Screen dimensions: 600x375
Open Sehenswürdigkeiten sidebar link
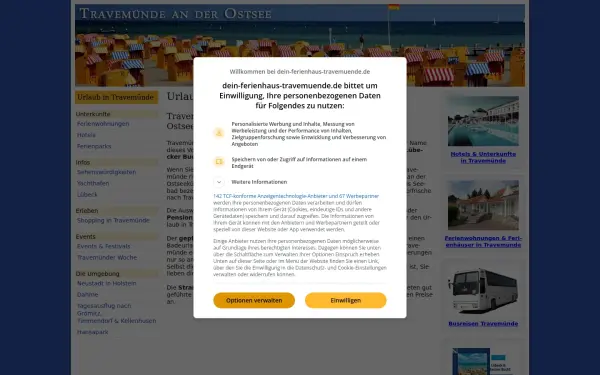[x=106, y=172]
